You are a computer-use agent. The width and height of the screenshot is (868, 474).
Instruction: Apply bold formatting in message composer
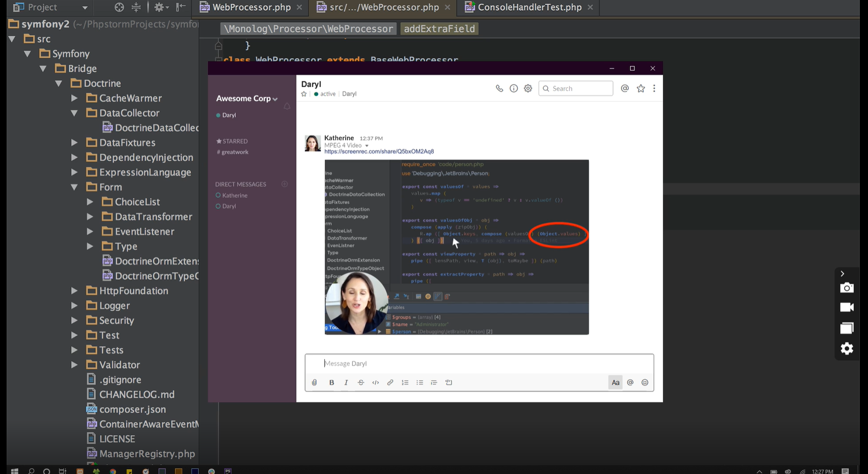click(331, 382)
